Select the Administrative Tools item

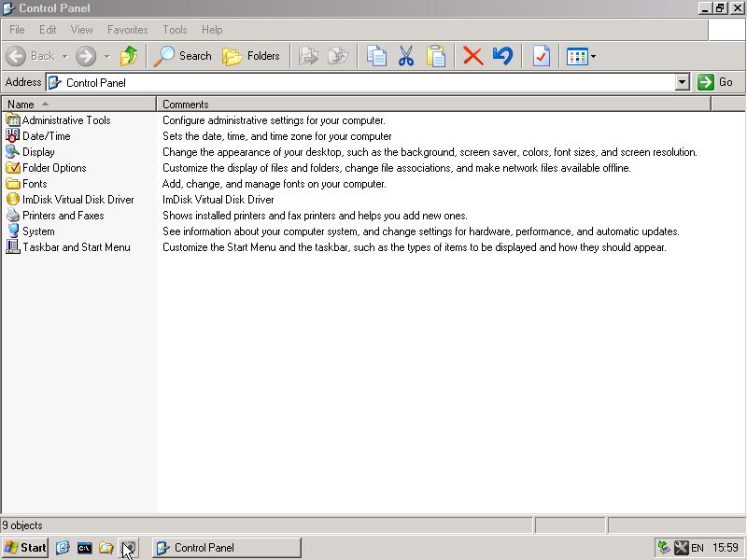click(65, 120)
